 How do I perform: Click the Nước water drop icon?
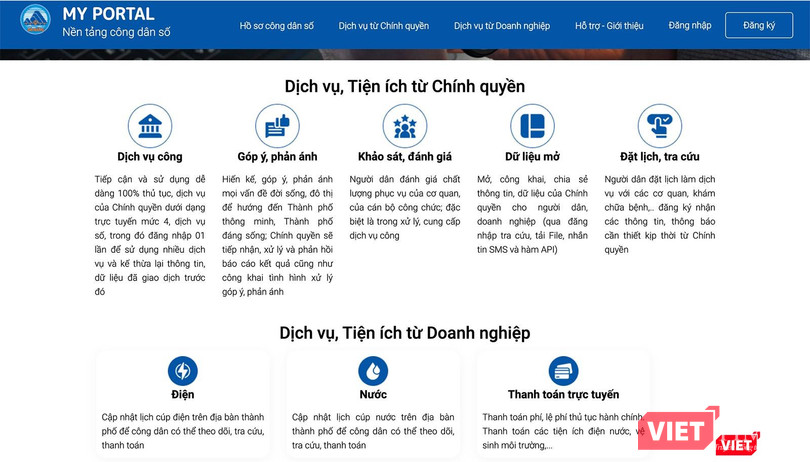point(373,371)
